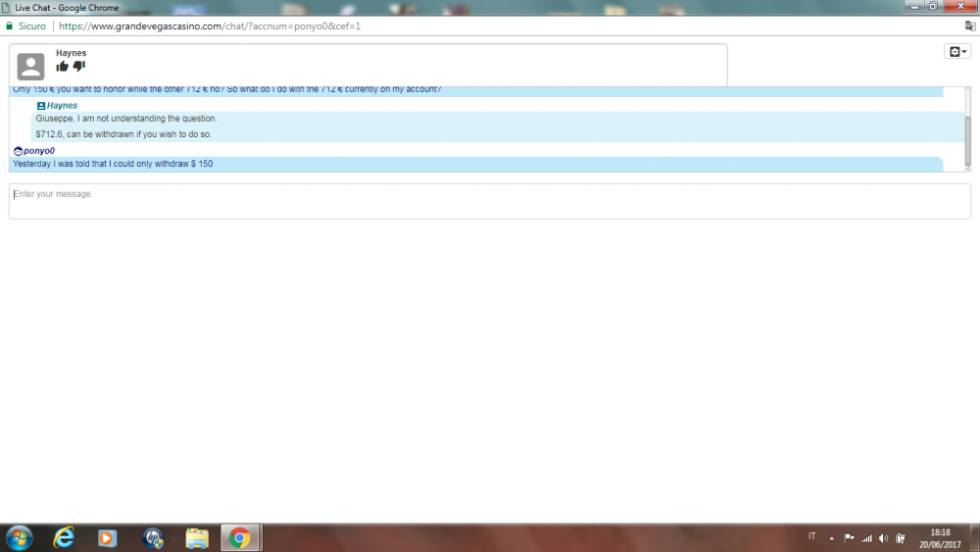Click the Action Center flag icon
Image resolution: width=980 pixels, height=552 pixels.
[x=849, y=537]
